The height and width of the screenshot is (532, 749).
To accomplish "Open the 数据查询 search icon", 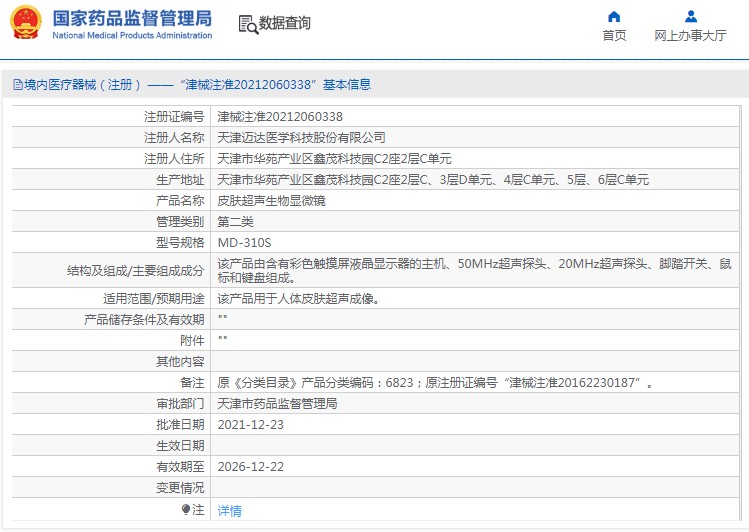I will point(248,24).
